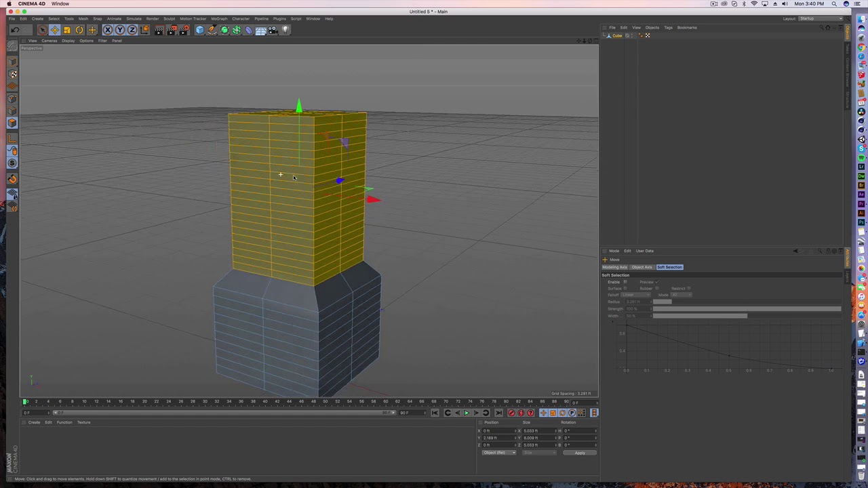The image size is (868, 488).
Task: Open the viewport Filter menu
Action: tap(102, 41)
